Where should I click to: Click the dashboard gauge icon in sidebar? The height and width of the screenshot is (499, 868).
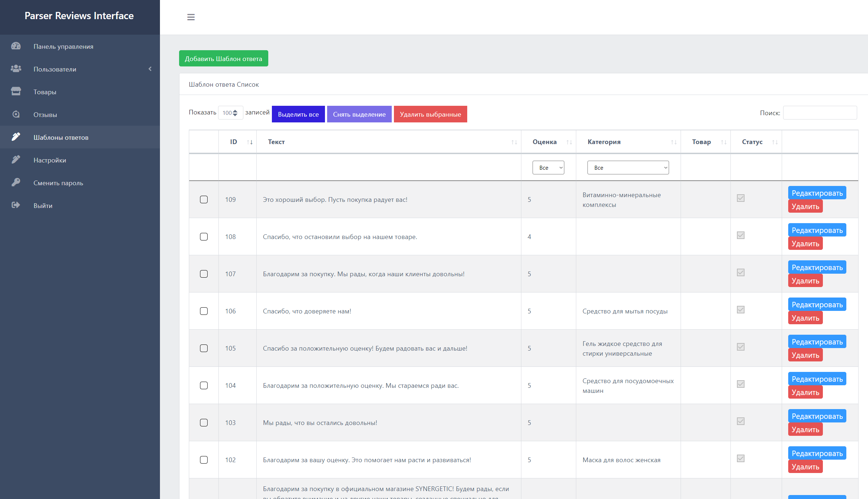click(16, 46)
